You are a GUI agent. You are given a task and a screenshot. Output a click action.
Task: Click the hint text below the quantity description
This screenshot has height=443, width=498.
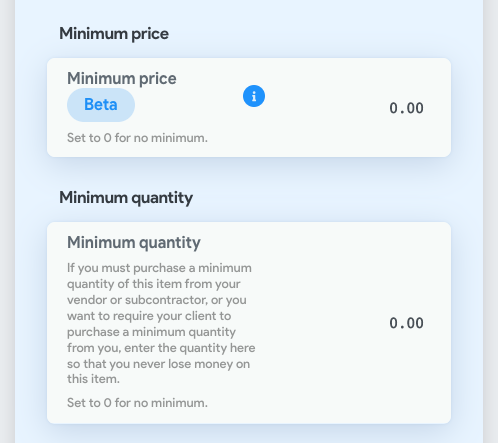(x=137, y=403)
